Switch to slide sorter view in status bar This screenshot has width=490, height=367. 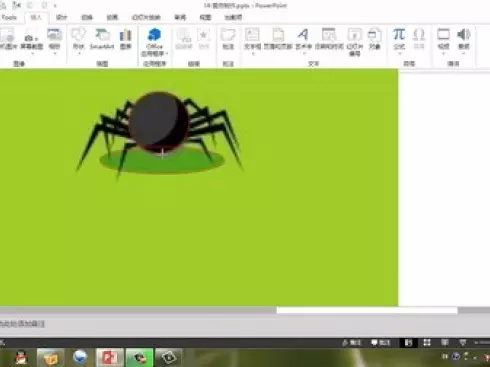coord(427,342)
